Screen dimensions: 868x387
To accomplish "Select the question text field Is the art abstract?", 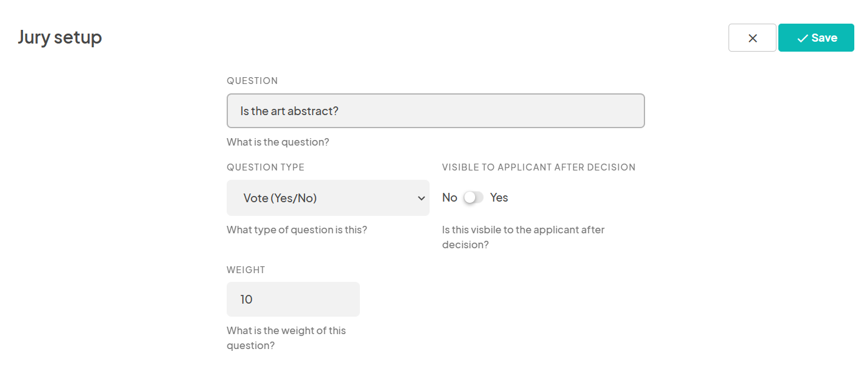I will pos(435,110).
